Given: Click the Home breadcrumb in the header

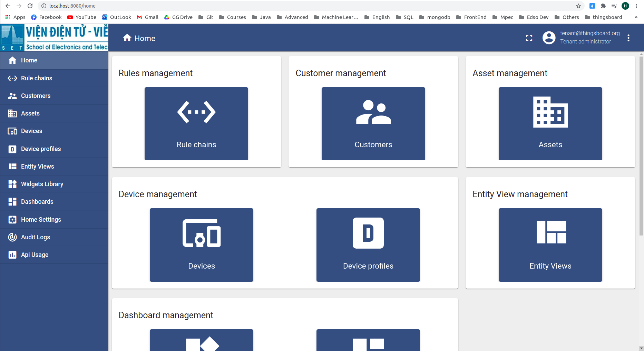Looking at the screenshot, I should tap(139, 38).
